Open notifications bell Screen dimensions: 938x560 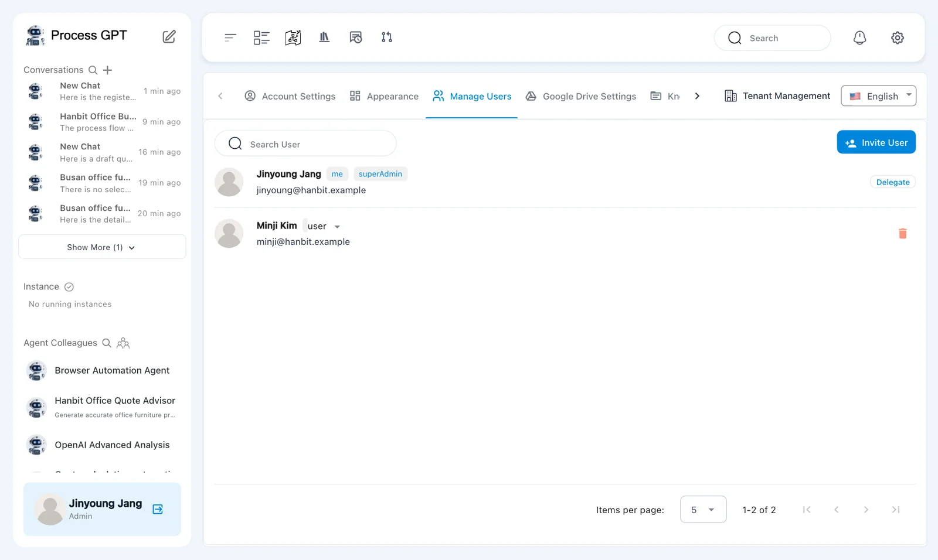[x=859, y=38]
